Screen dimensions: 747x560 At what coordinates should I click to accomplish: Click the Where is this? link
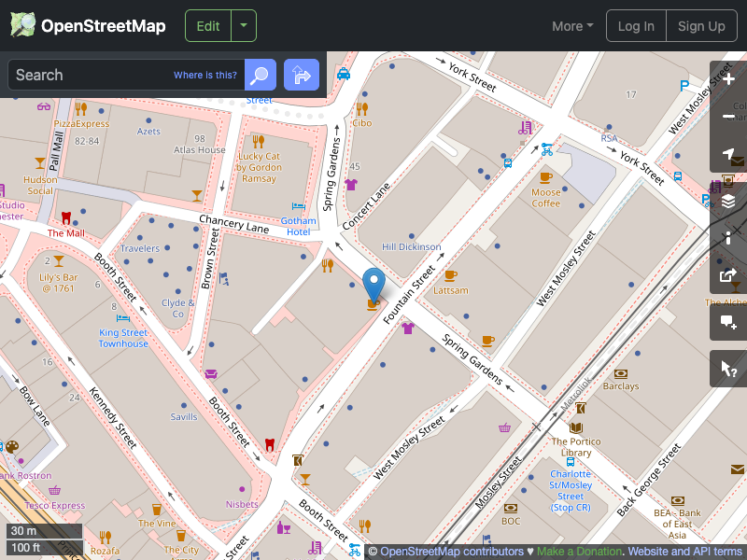[204, 75]
